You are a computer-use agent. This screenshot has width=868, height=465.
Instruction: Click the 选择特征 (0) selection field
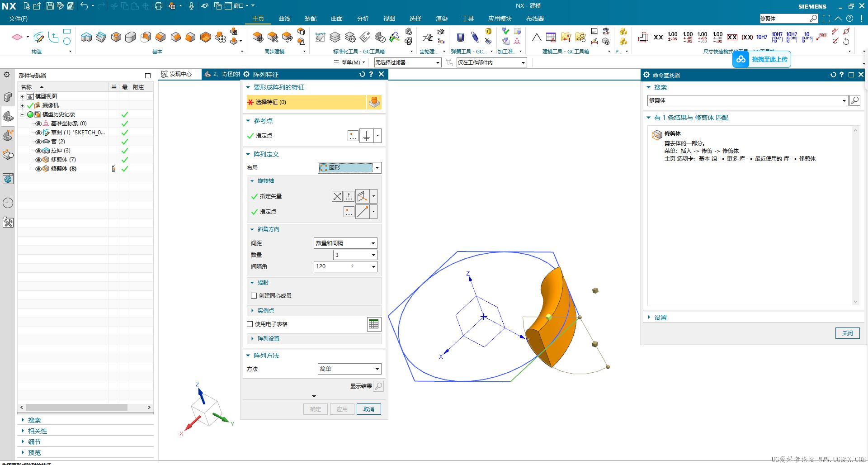306,102
